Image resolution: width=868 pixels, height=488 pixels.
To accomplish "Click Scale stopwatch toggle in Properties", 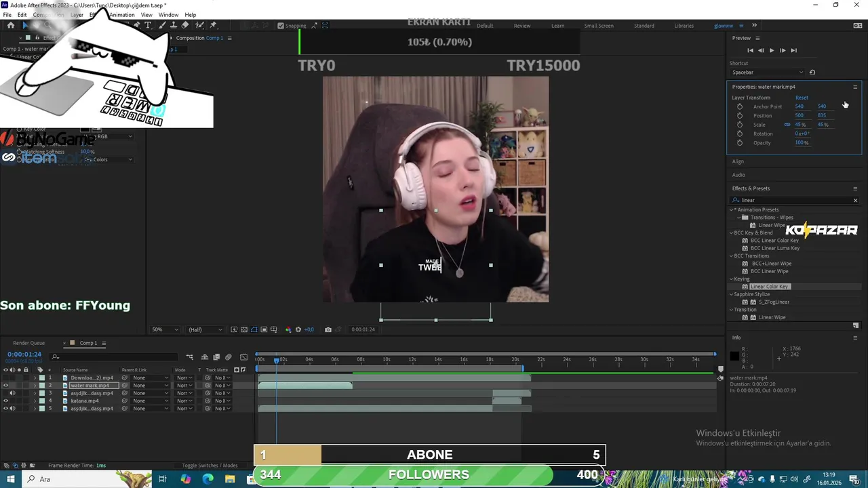I will [x=740, y=125].
